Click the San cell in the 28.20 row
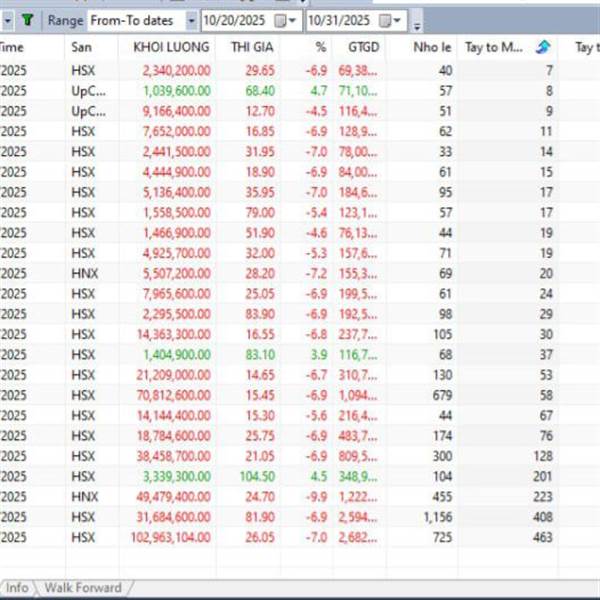The height and width of the screenshot is (600, 600). [x=85, y=273]
